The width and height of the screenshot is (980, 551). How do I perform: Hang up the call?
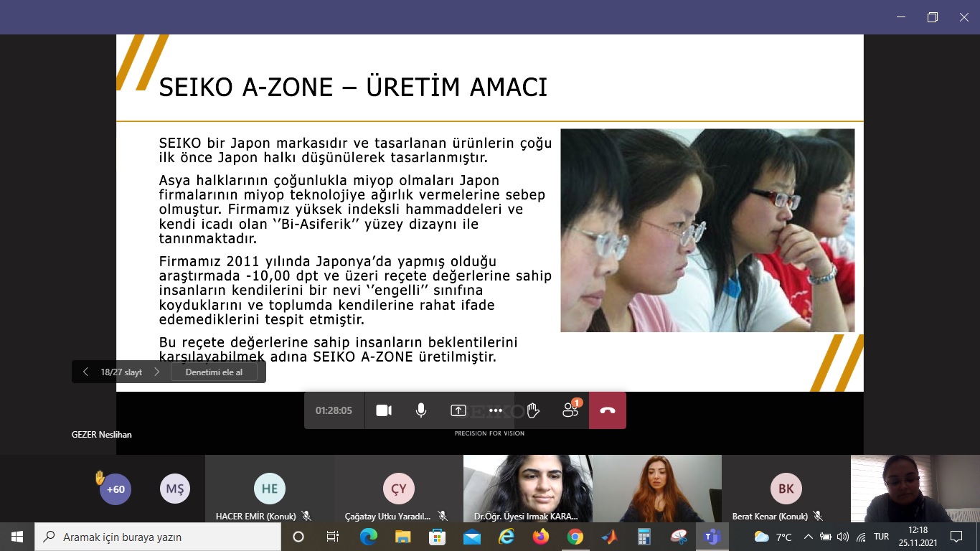click(x=608, y=410)
